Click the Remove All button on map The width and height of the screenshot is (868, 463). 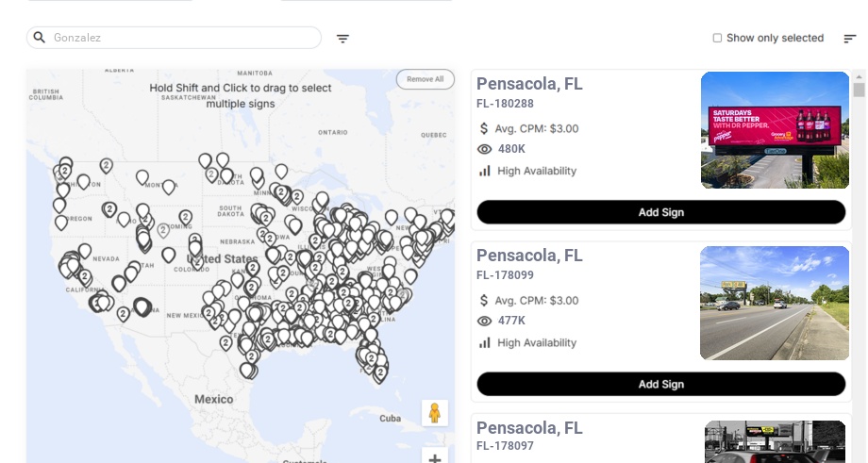[425, 79]
